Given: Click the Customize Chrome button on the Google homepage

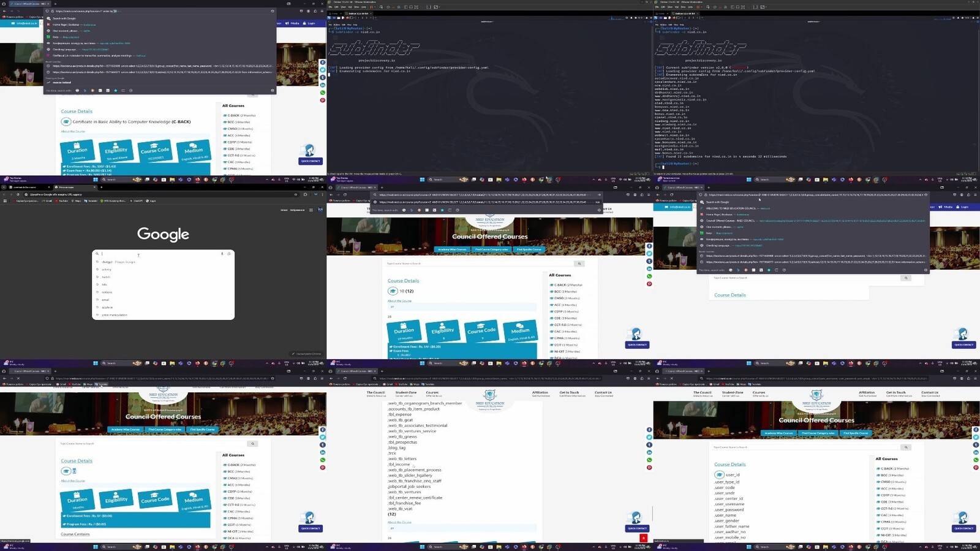Looking at the screenshot, I should point(307,354).
